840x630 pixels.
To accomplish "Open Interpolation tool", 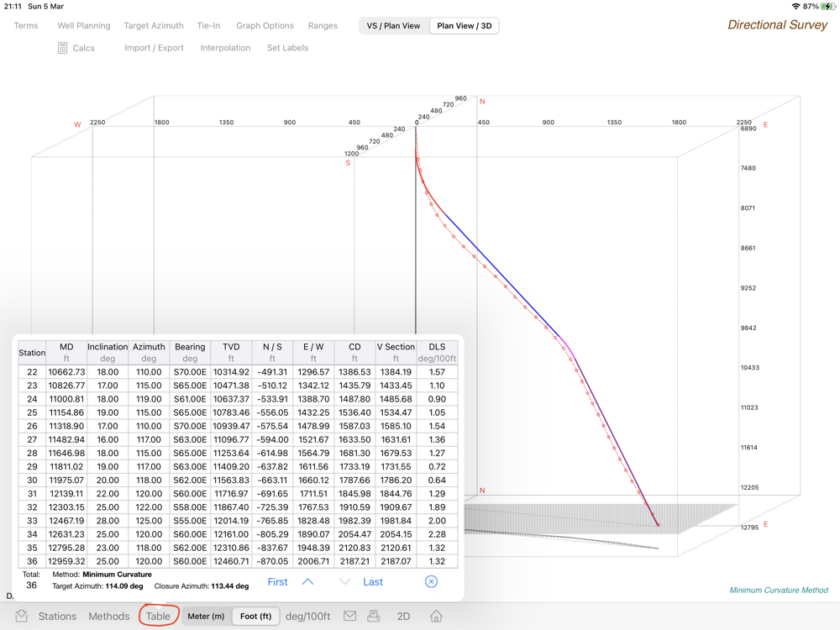I will point(225,48).
